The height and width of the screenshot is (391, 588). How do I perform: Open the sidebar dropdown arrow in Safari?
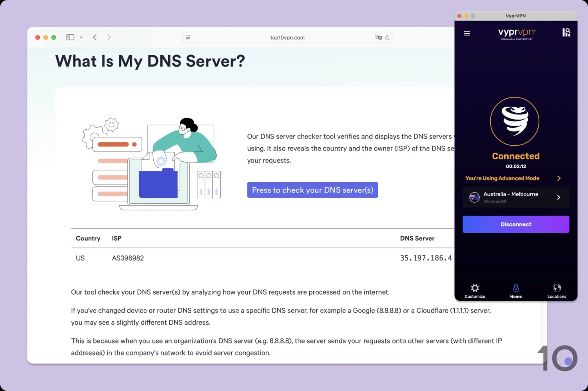pos(81,38)
